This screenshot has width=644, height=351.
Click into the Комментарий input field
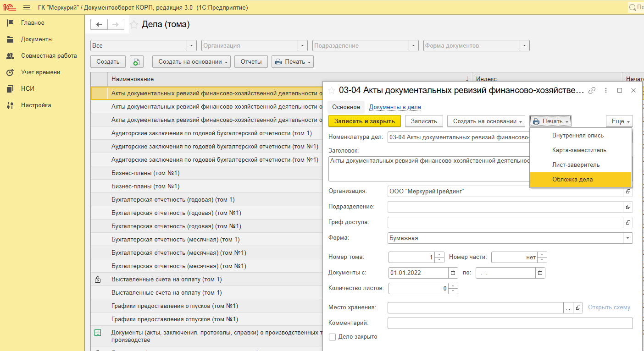510,324
